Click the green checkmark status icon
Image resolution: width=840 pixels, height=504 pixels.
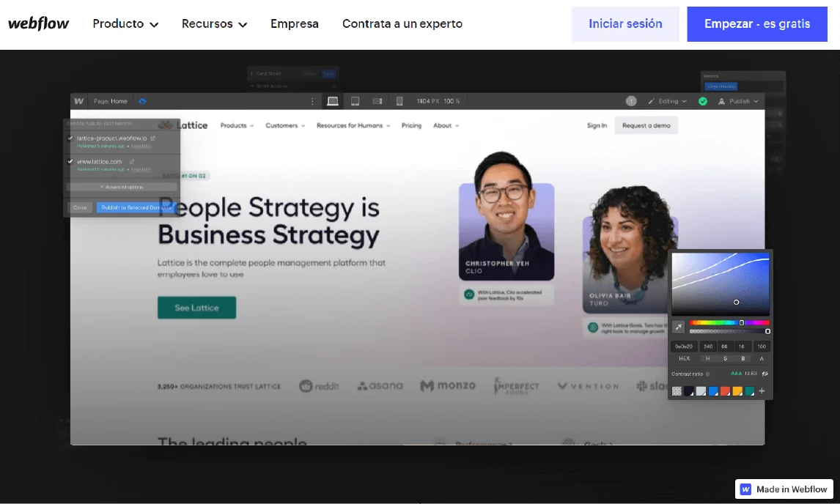(703, 101)
